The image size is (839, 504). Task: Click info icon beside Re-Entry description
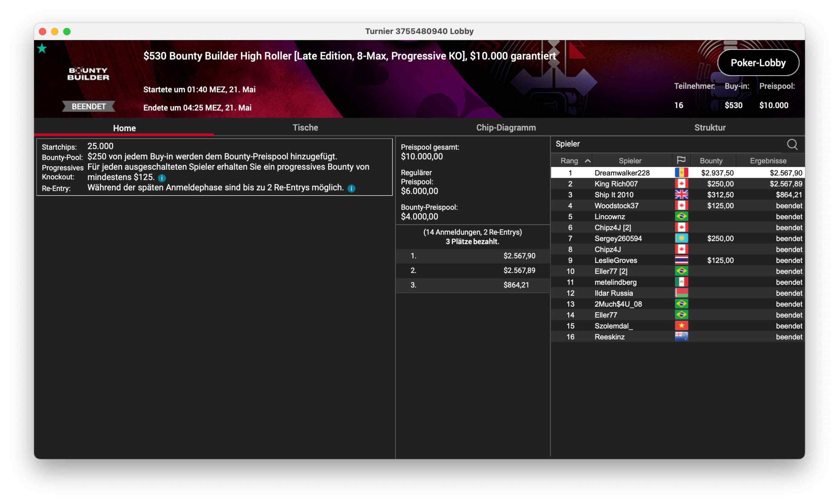click(351, 189)
